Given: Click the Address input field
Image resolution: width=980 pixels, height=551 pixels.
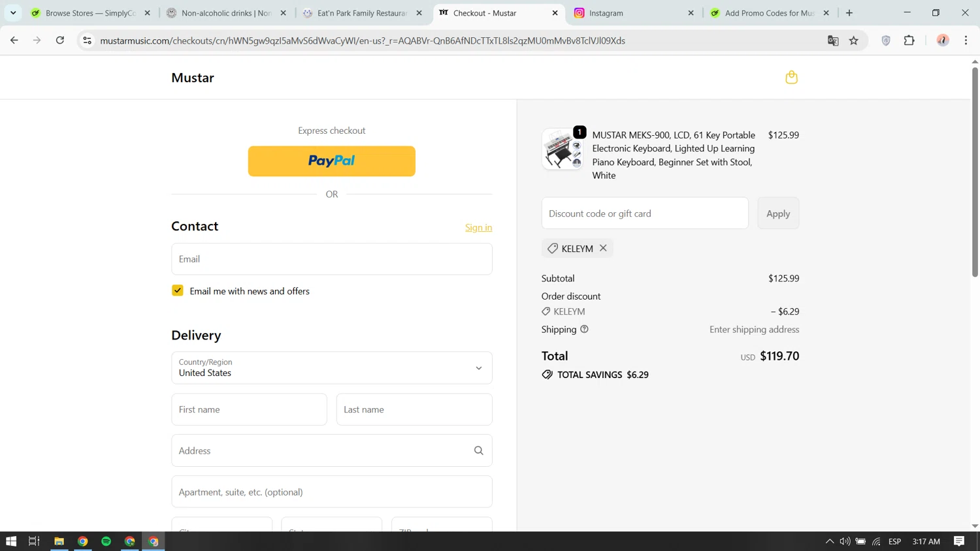Looking at the screenshot, I should pos(332,450).
